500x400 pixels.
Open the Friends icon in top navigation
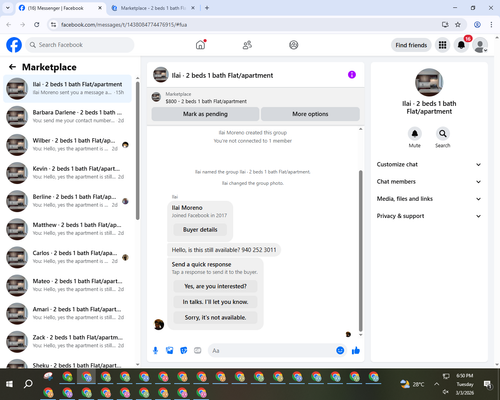(247, 45)
